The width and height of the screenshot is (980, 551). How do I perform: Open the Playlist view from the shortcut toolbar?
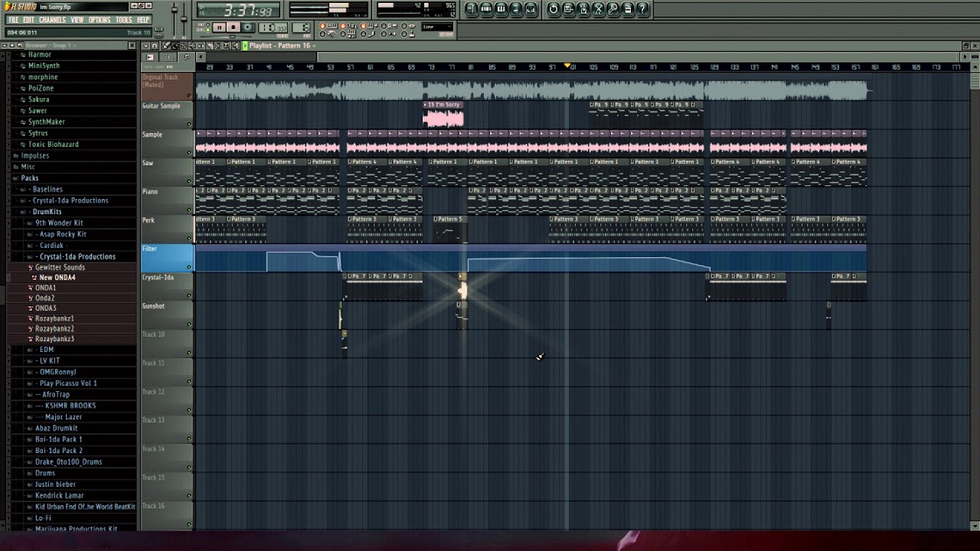[472, 9]
